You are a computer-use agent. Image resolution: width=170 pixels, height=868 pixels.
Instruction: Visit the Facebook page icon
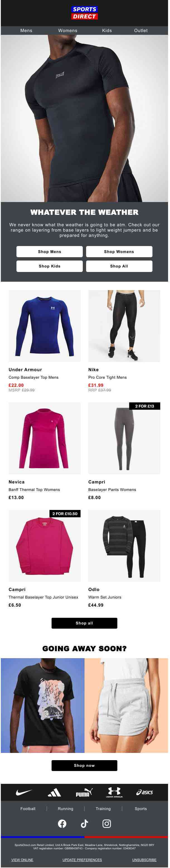(x=62, y=823)
